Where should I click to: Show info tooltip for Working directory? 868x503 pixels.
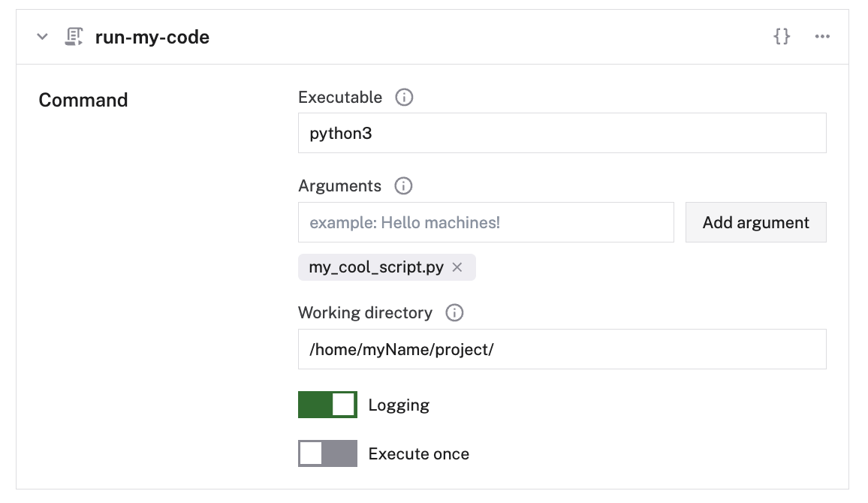coord(454,313)
